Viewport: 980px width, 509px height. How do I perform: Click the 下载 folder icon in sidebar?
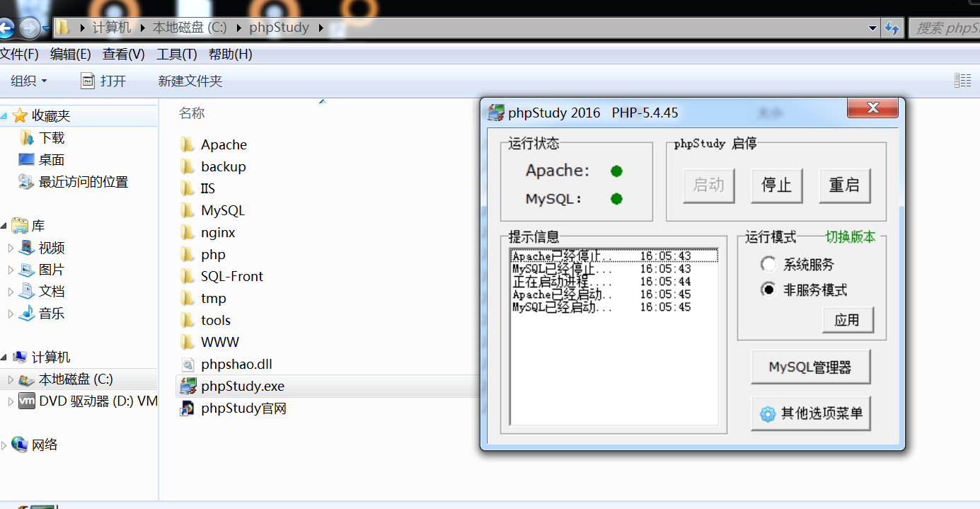point(27,137)
